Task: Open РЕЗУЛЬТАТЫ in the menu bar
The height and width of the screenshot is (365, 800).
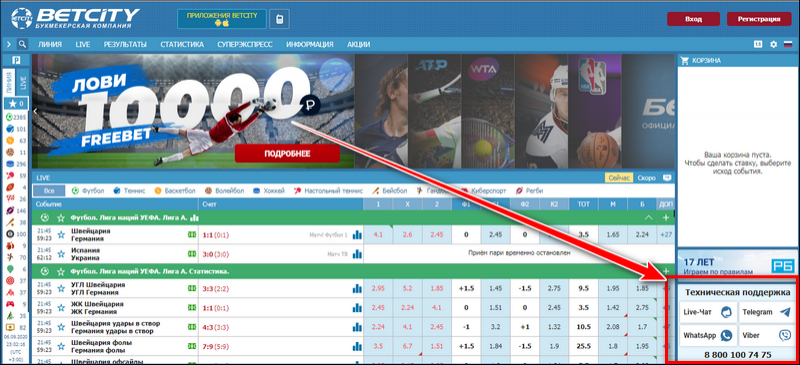Action: pos(125,44)
